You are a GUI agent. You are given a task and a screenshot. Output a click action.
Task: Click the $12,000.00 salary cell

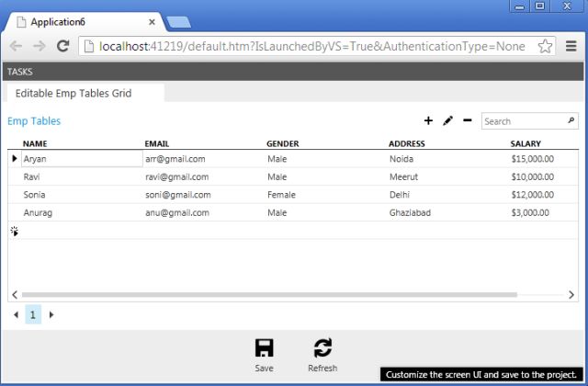[533, 195]
